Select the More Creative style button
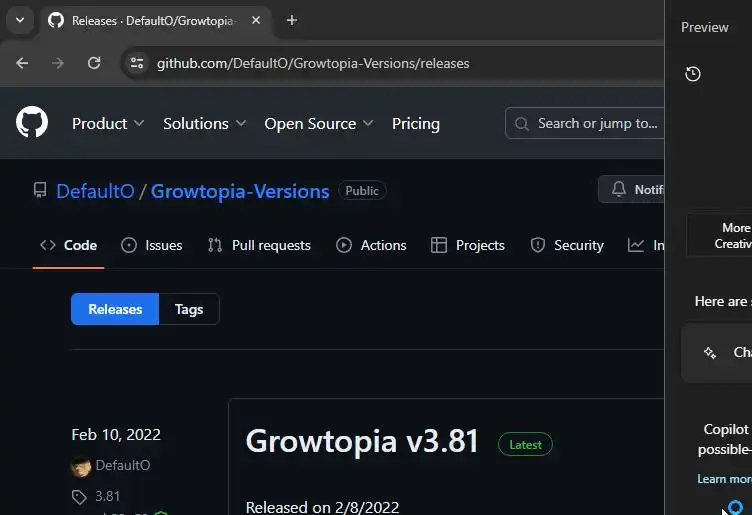 point(719,235)
